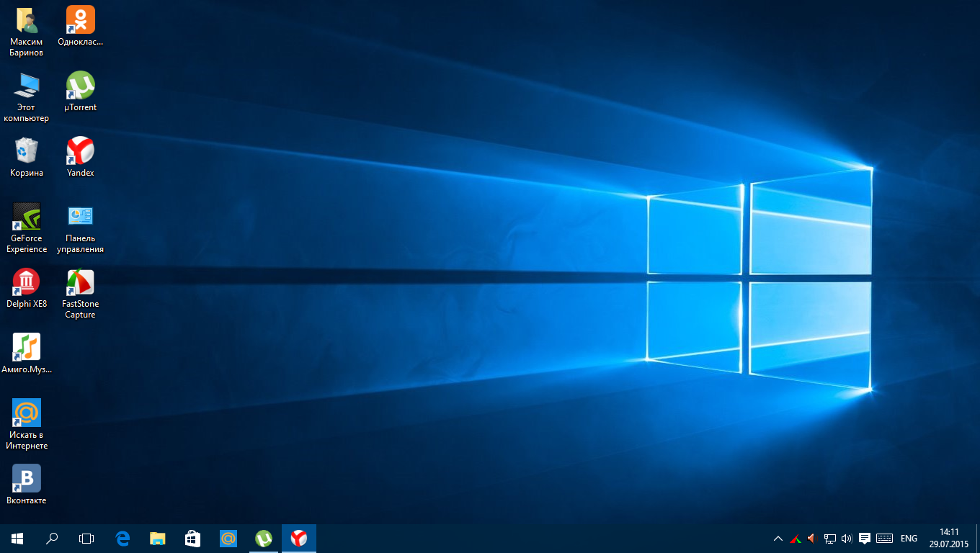This screenshot has height=553, width=980.
Task: Switch to µTorrent in the taskbar
Action: click(x=263, y=538)
